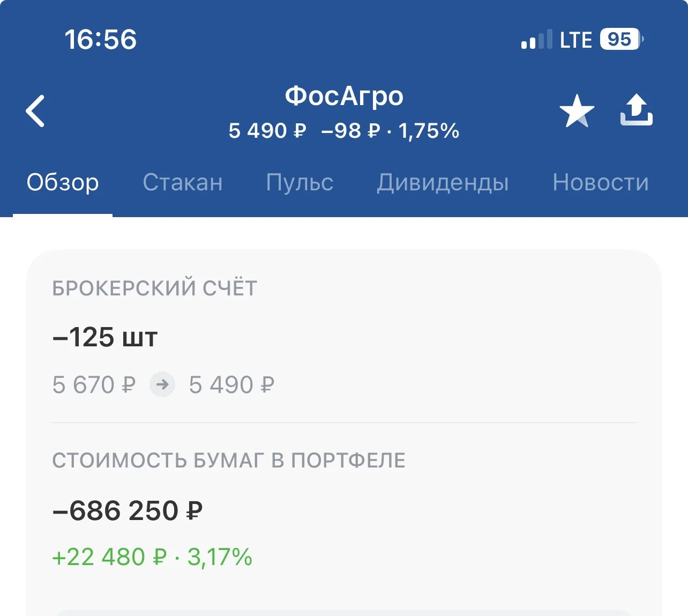The image size is (688, 616).
Task: Open the Дивиденды tab
Action: tap(443, 183)
